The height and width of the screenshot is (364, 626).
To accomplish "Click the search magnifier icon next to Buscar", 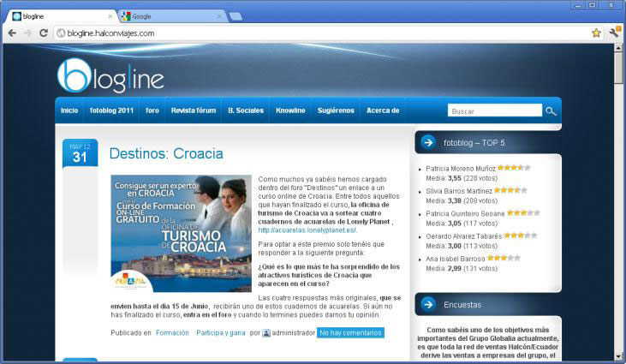I will click(551, 111).
